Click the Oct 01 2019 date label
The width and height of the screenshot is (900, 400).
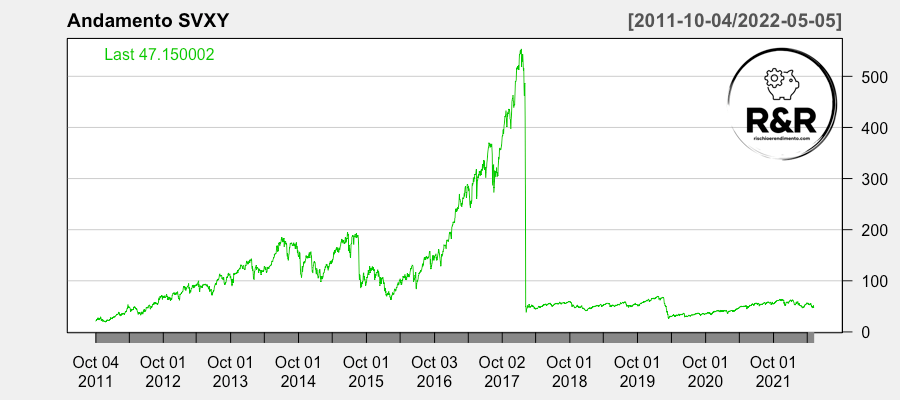(x=637, y=371)
